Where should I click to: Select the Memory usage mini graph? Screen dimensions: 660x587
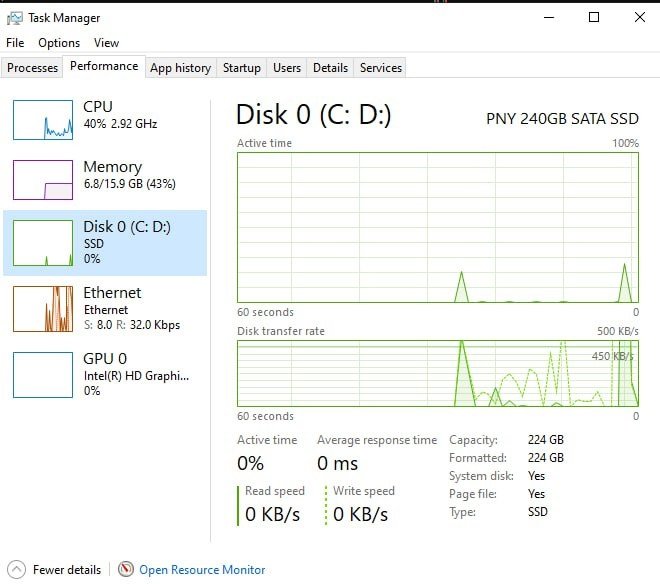pos(43,180)
